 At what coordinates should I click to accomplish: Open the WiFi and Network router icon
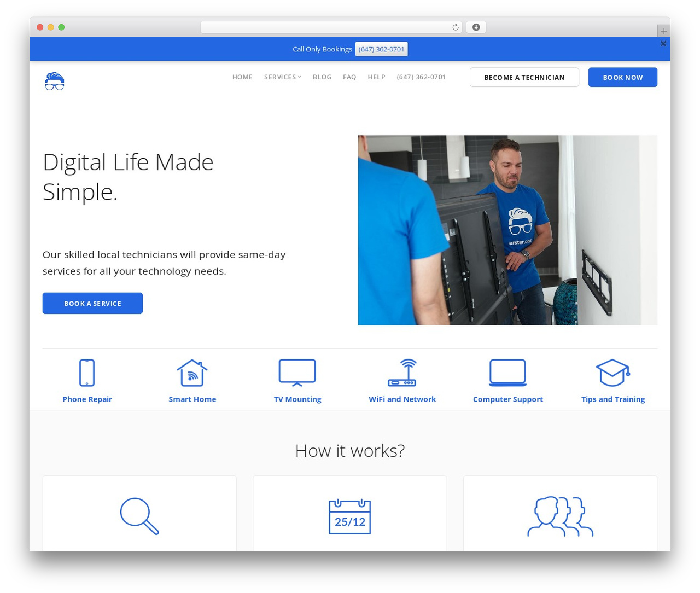click(402, 373)
